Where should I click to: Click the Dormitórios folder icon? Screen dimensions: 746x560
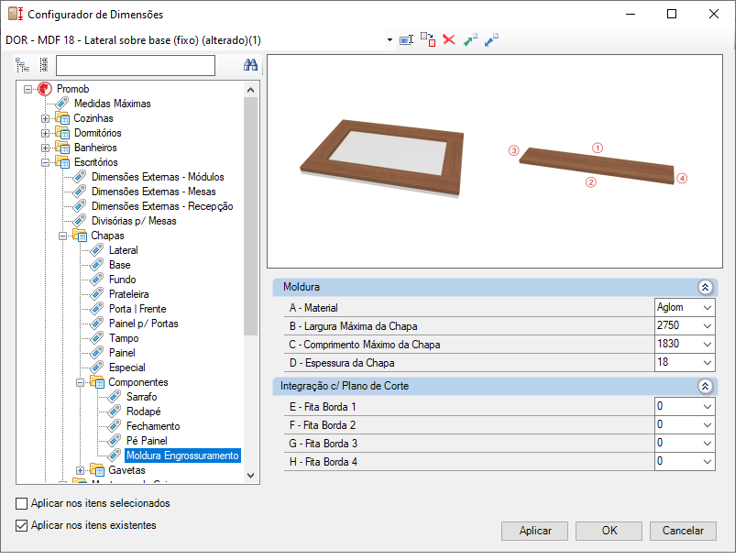pyautogui.click(x=62, y=133)
